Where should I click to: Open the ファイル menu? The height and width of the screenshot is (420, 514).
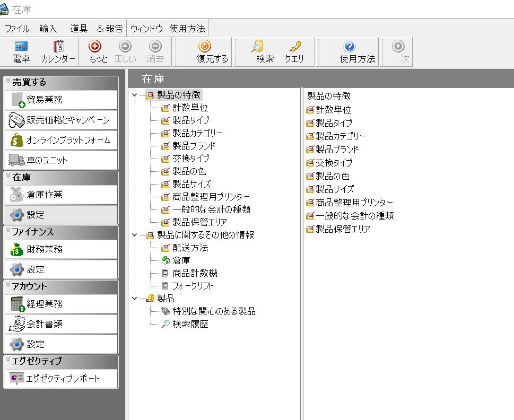(x=17, y=29)
